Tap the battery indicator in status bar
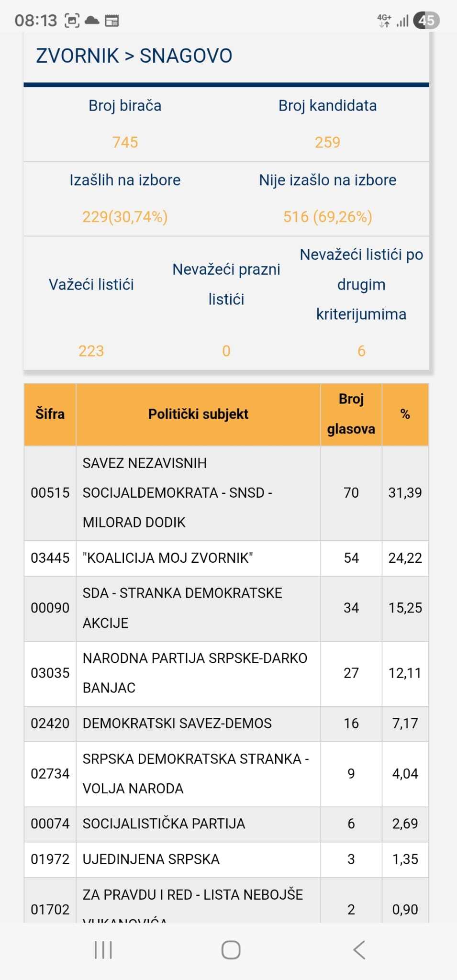The width and height of the screenshot is (457, 980). 426,21
